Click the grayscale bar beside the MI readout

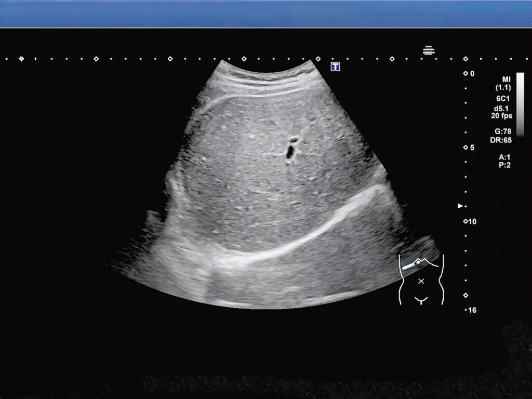click(x=520, y=104)
